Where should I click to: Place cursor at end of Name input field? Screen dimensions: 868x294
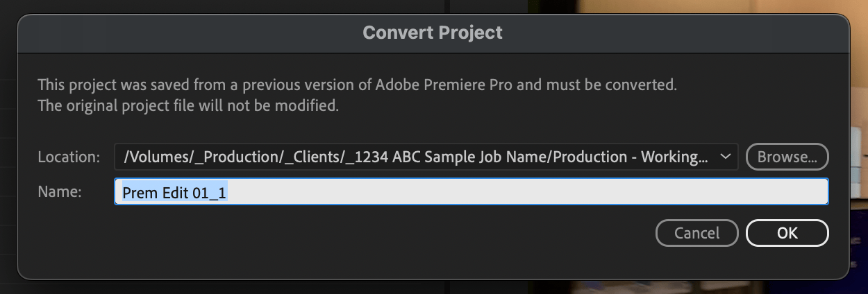[528, 192]
